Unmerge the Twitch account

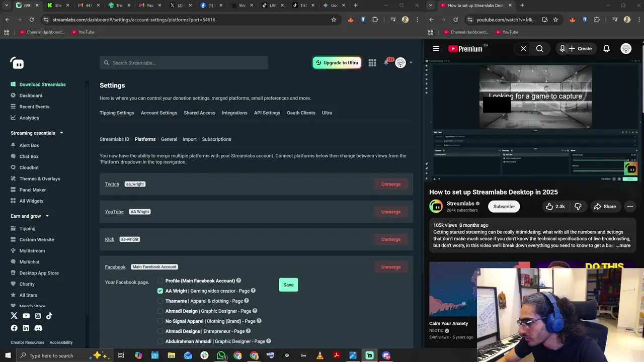click(391, 184)
